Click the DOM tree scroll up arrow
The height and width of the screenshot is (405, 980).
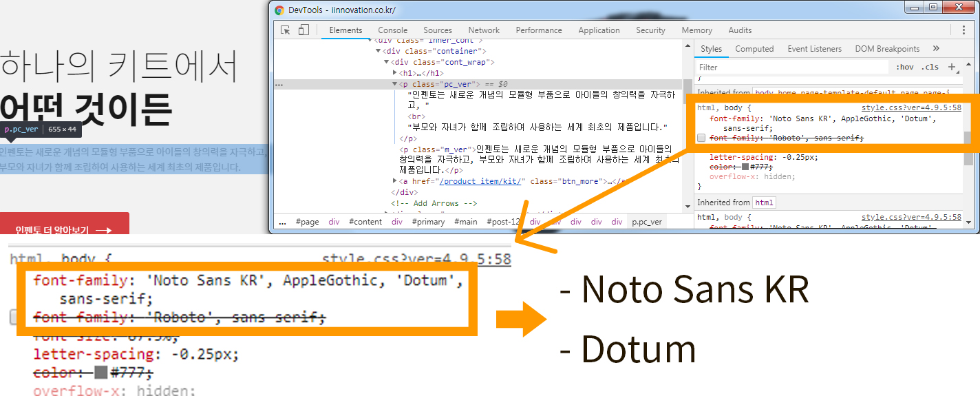(687, 45)
